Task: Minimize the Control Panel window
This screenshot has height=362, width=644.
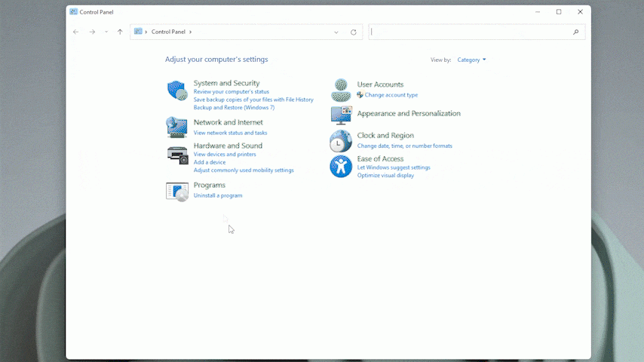Action: (x=538, y=12)
